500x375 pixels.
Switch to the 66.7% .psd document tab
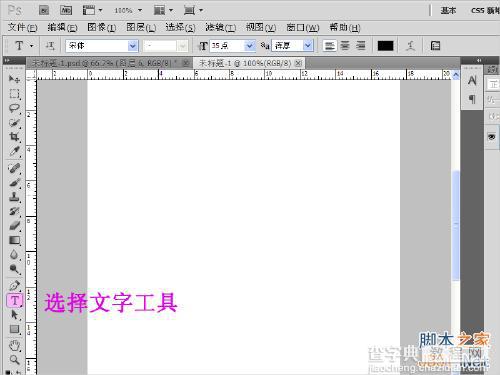[x=106, y=63]
